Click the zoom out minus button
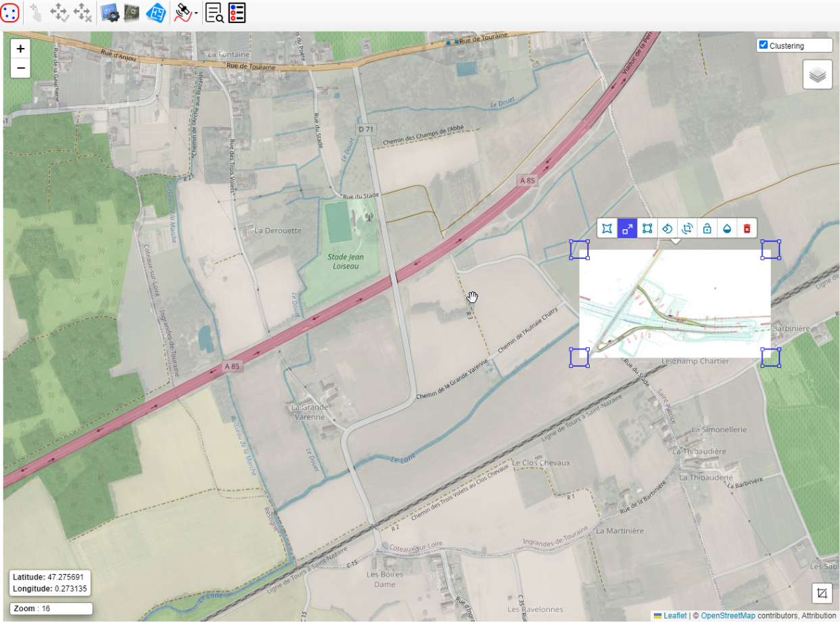The image size is (840, 622). point(20,68)
